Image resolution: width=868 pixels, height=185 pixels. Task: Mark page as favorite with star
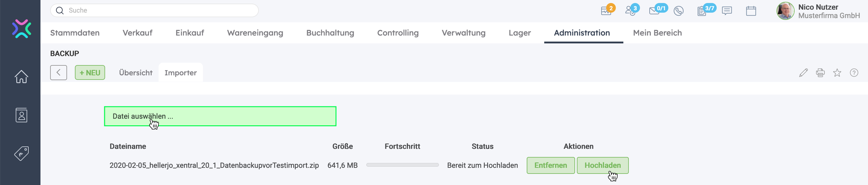click(x=837, y=73)
